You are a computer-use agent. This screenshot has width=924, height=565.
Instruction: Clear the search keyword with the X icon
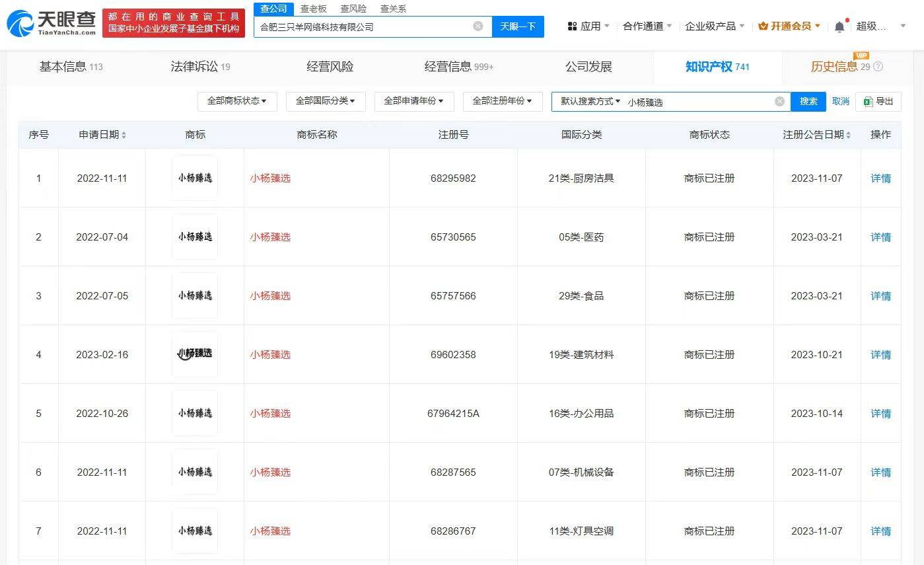(779, 101)
